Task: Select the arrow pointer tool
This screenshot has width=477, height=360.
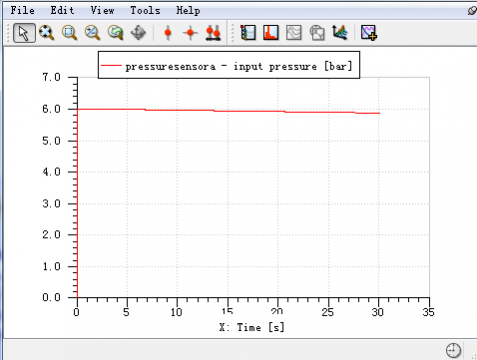Action: [x=24, y=33]
